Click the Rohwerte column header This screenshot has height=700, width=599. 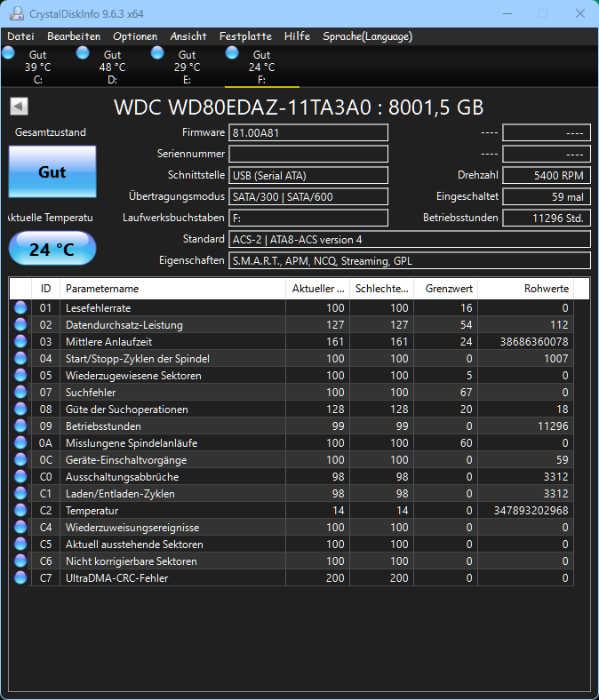(x=526, y=289)
